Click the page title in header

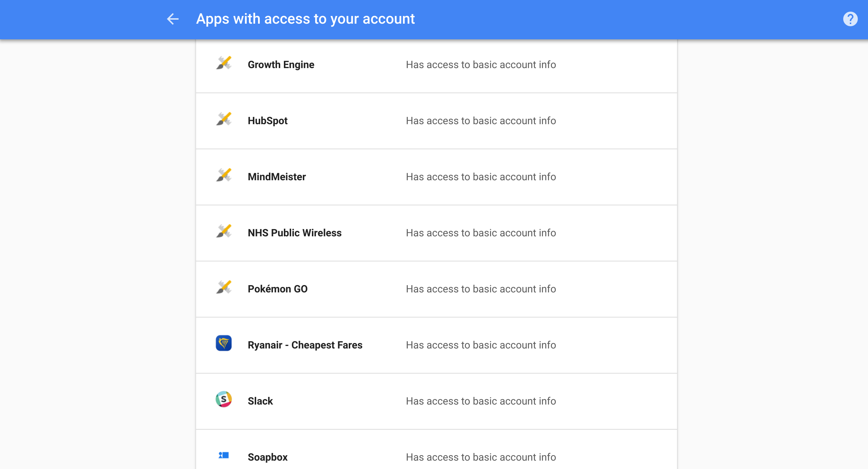click(x=305, y=19)
